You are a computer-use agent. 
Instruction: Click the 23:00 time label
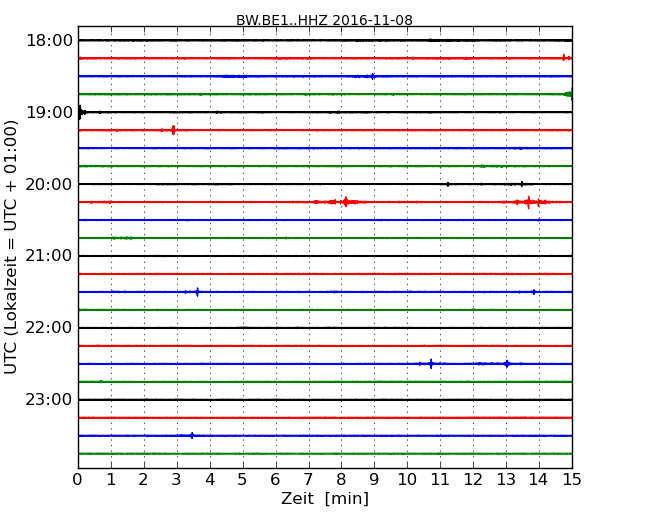(x=49, y=400)
